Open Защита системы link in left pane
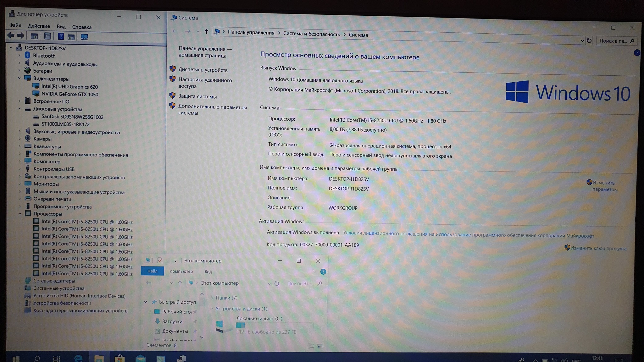644x362 pixels. pyautogui.click(x=197, y=96)
